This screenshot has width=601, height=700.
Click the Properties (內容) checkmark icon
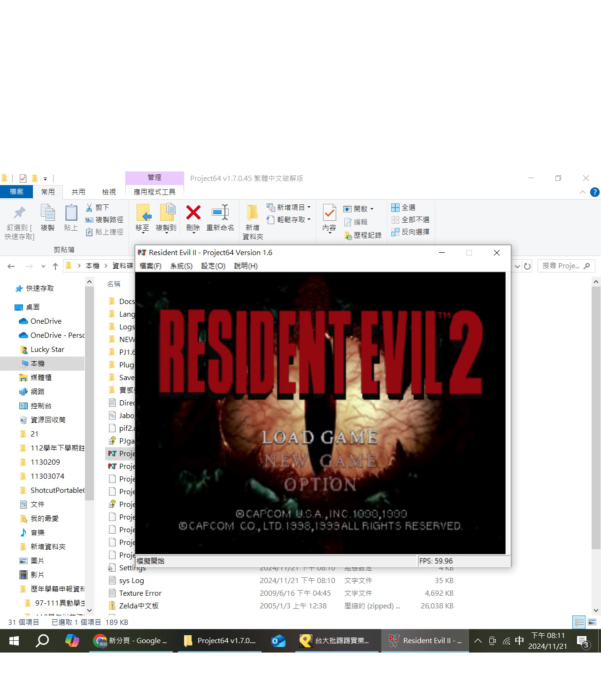pos(329,212)
